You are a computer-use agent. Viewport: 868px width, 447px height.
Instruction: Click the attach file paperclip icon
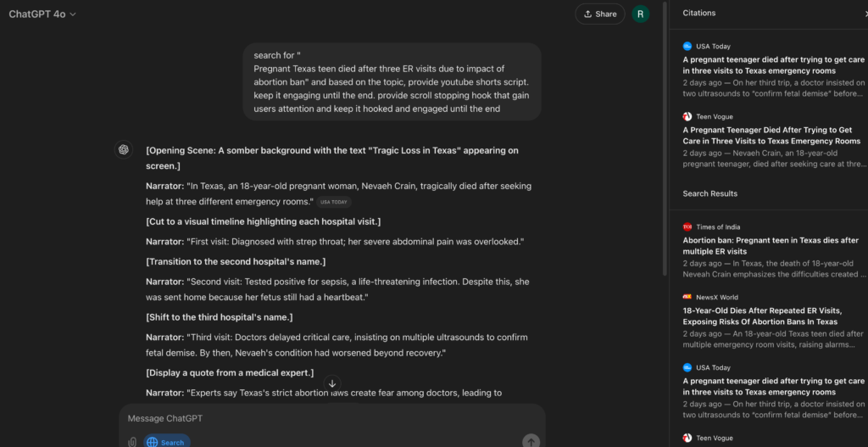coord(132,442)
